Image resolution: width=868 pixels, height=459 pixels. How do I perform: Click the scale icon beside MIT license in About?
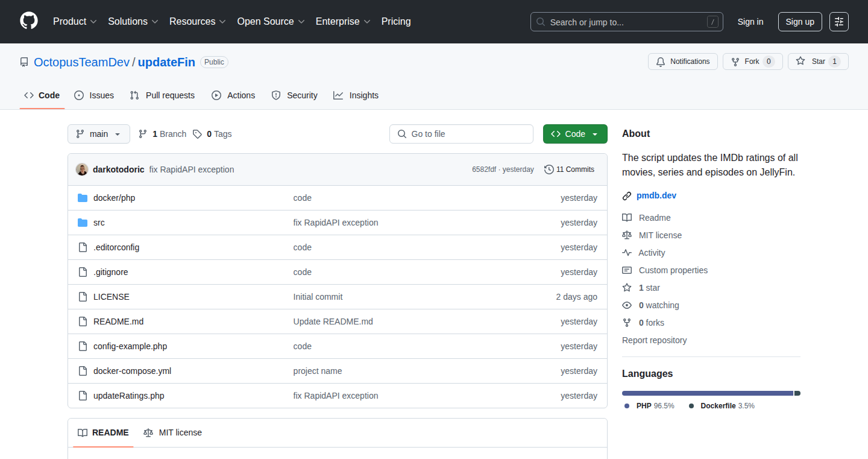point(627,235)
